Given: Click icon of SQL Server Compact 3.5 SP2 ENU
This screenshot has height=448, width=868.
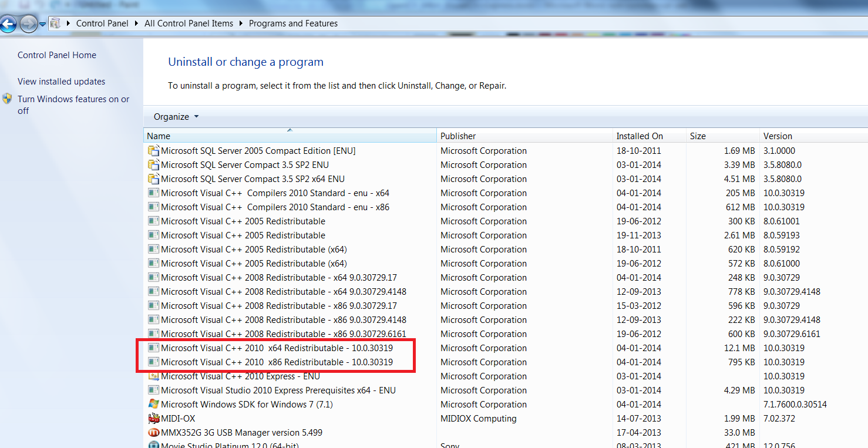Looking at the screenshot, I should (153, 165).
